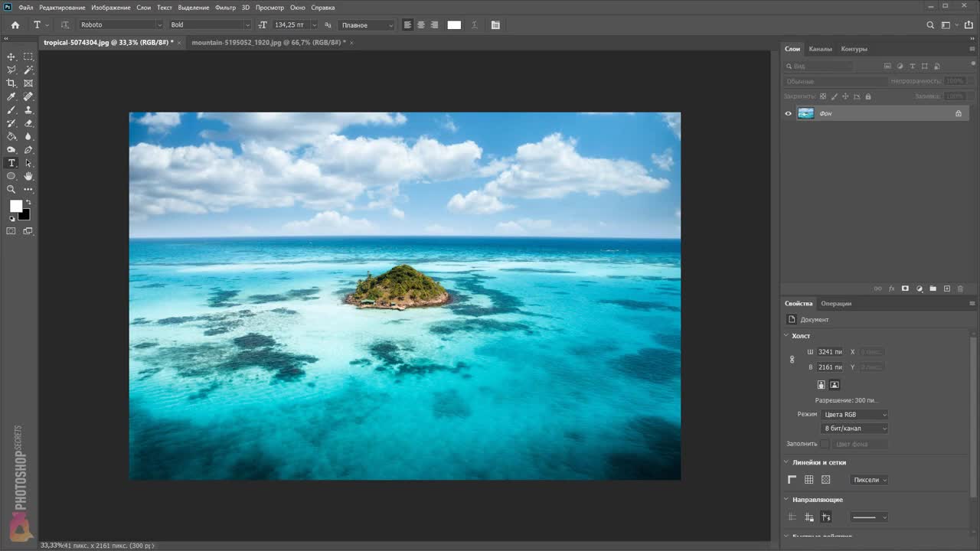Select the Move tool
980x551 pixels.
tap(11, 57)
